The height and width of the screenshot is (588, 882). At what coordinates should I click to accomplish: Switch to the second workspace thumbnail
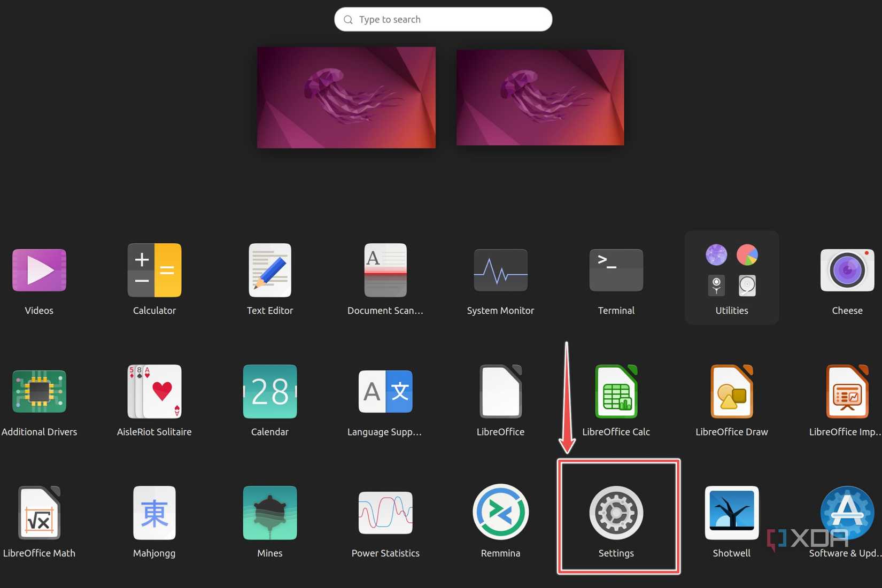point(540,97)
